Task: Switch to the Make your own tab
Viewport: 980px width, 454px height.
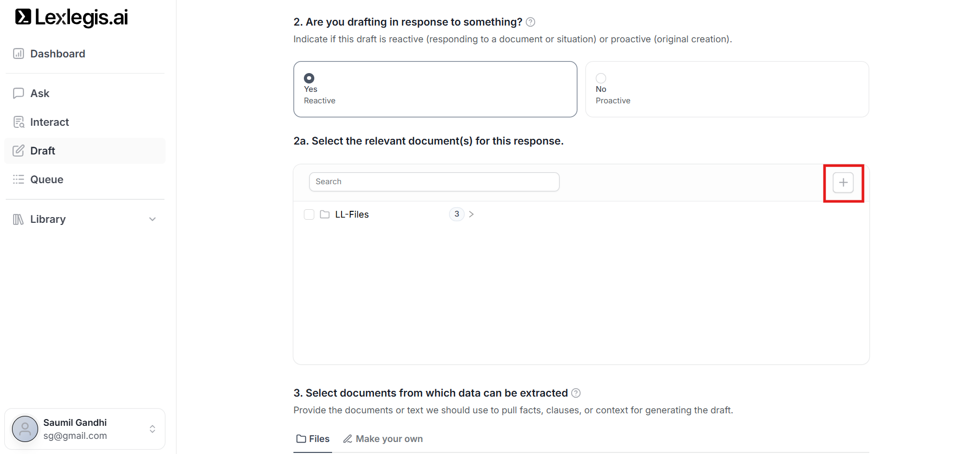Action: [x=383, y=439]
